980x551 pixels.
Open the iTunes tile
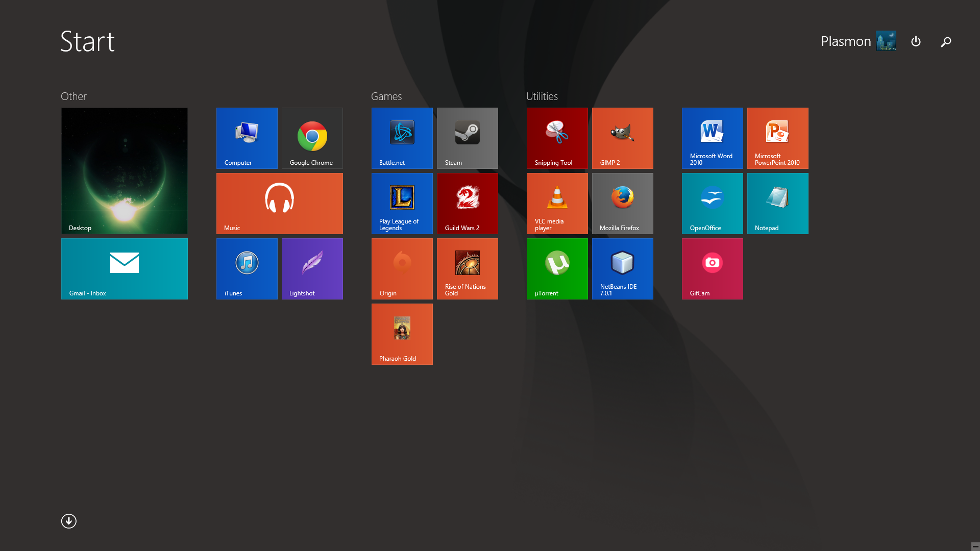[x=247, y=269]
